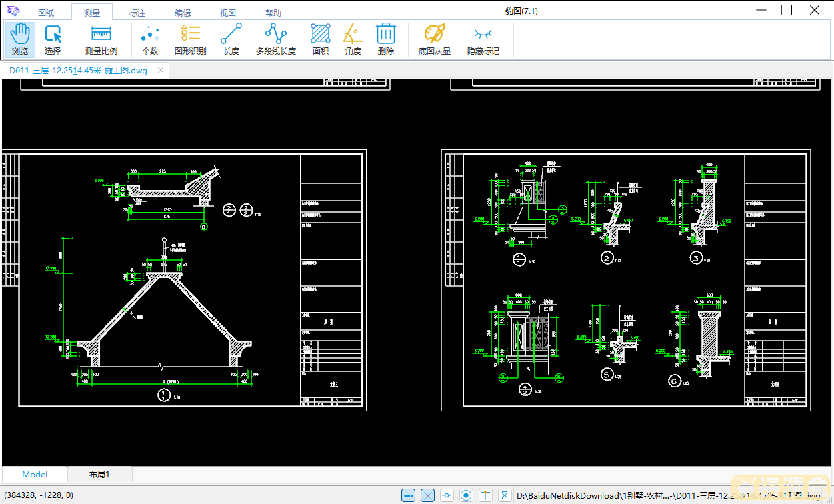The height and width of the screenshot is (504, 834).
Task: Open the 帮助 (help) ribbon tab
Action: click(x=273, y=13)
